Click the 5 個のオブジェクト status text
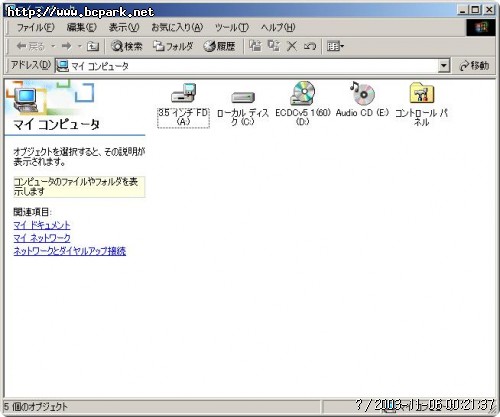The width and height of the screenshot is (500, 417). (35, 406)
